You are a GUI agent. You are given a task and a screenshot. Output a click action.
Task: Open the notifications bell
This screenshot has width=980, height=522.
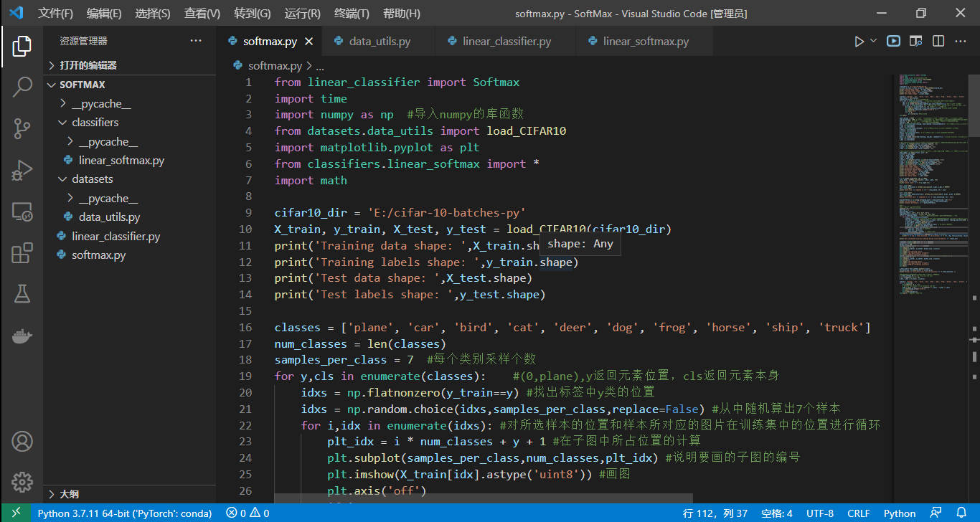[x=961, y=513]
